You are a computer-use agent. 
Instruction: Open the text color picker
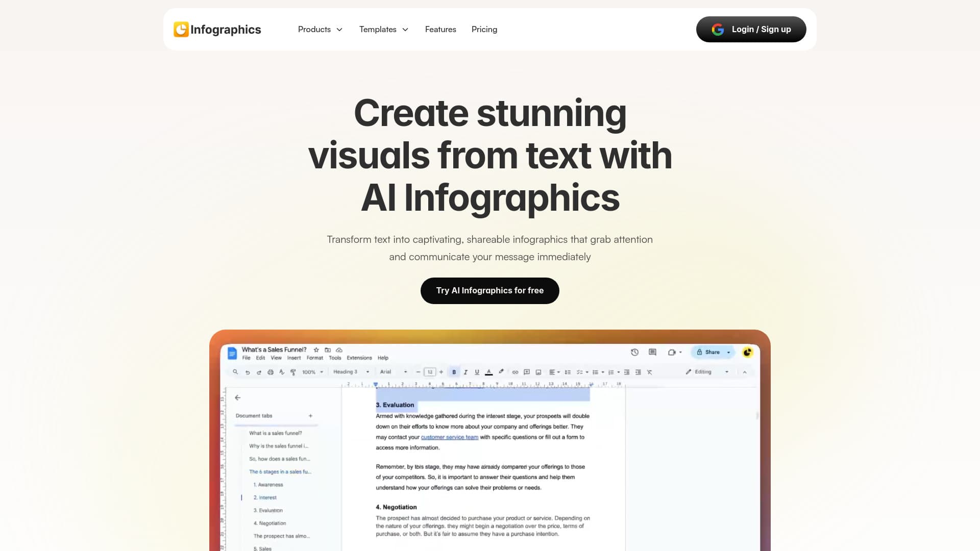(489, 371)
